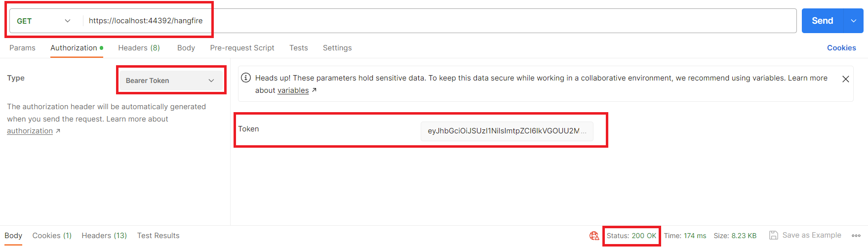Open the request Settings tab
The height and width of the screenshot is (248, 868).
click(337, 48)
